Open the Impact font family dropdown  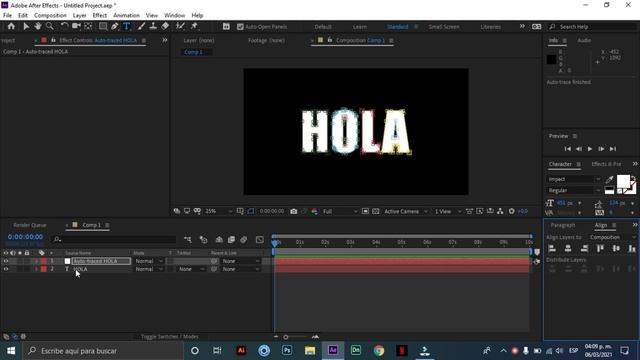573,179
